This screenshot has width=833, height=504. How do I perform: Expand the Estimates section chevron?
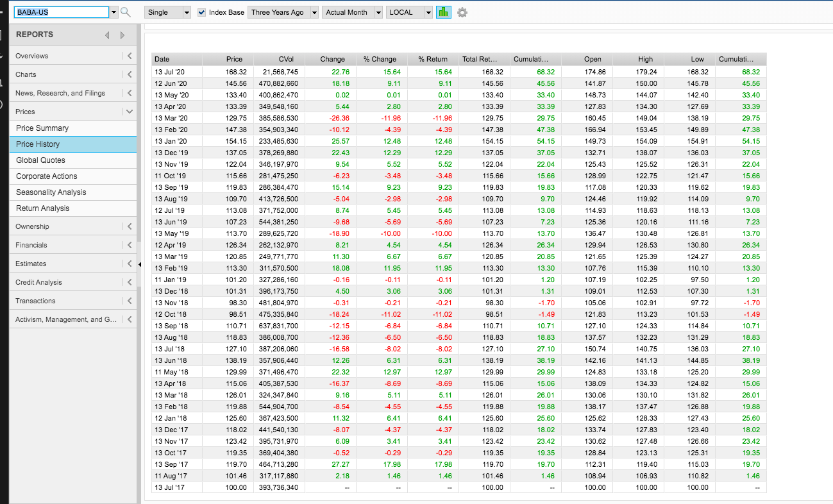pos(130,264)
